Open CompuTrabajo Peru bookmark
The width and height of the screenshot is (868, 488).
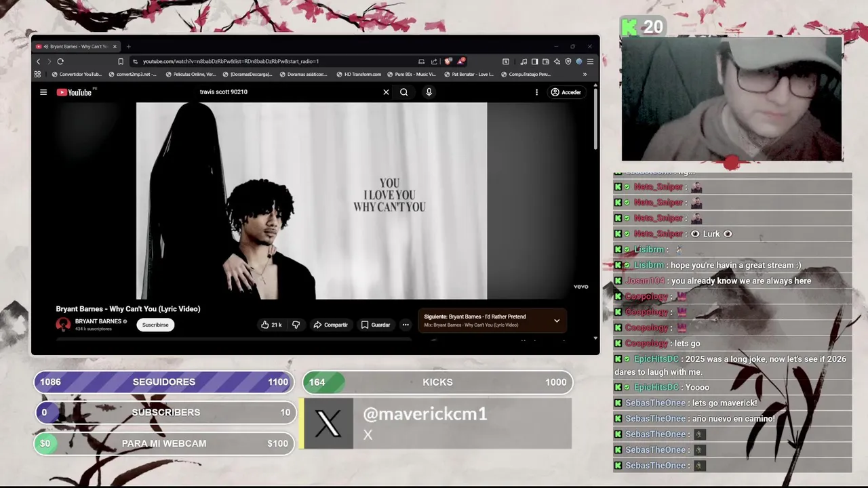(526, 75)
